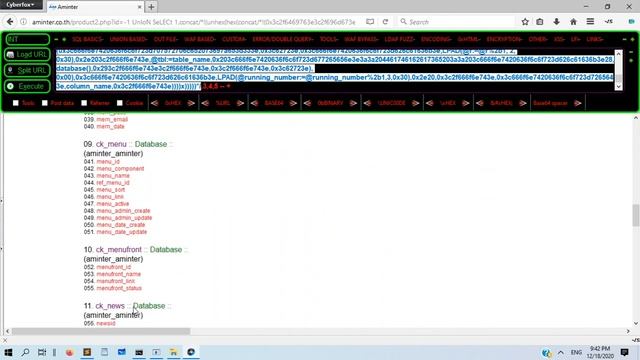Open the SQL BASICS menu
The image size is (640, 360).
coord(88,39)
